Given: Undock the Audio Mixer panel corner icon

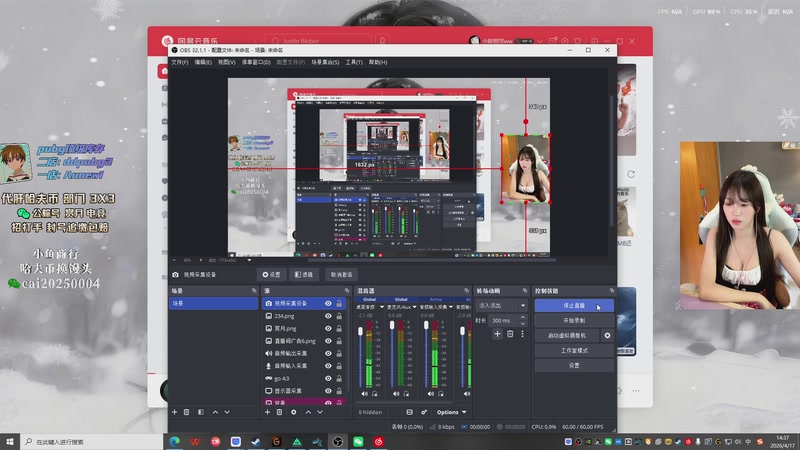Looking at the screenshot, I should (x=466, y=291).
